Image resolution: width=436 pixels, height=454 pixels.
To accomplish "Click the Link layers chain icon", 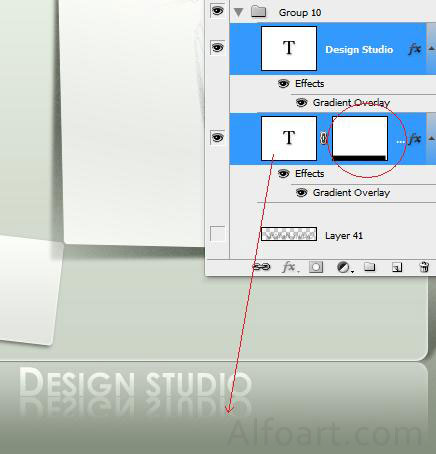I will point(262,267).
